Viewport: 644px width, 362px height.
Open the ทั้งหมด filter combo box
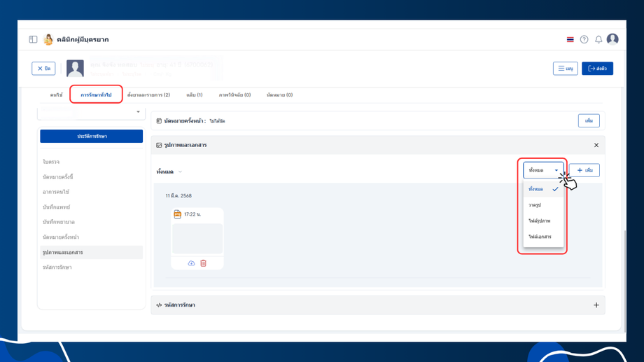pyautogui.click(x=543, y=170)
